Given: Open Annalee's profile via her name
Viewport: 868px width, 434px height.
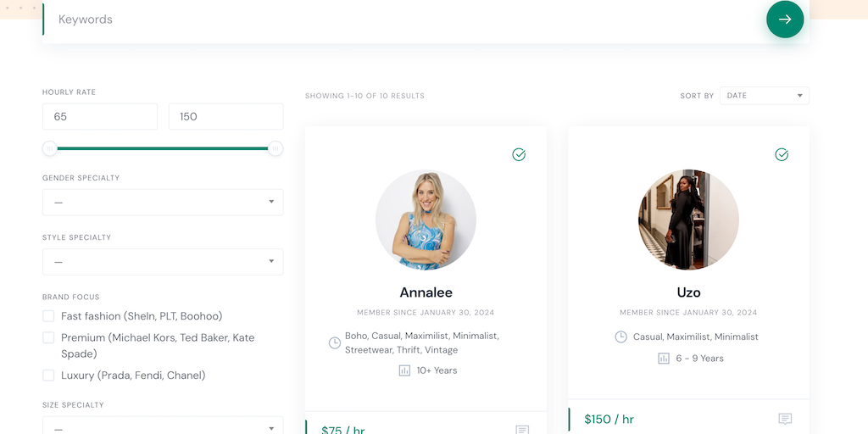Looking at the screenshot, I should click(426, 292).
